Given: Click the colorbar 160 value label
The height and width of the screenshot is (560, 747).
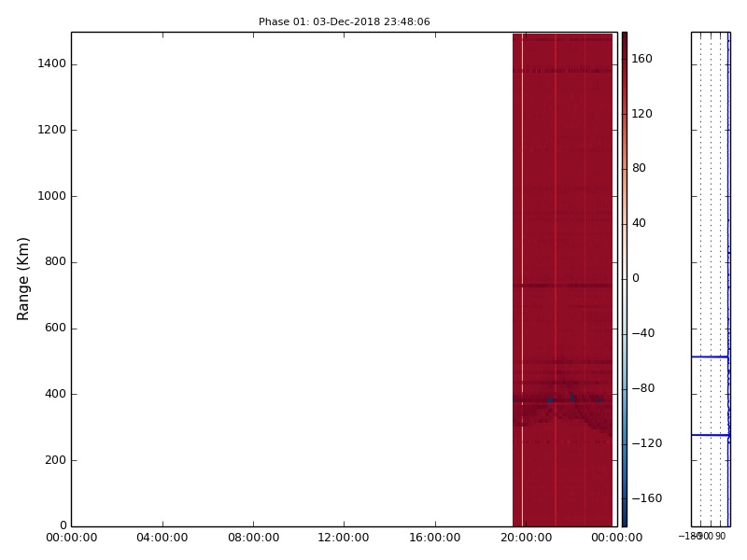Looking at the screenshot, I should pyautogui.click(x=641, y=59).
